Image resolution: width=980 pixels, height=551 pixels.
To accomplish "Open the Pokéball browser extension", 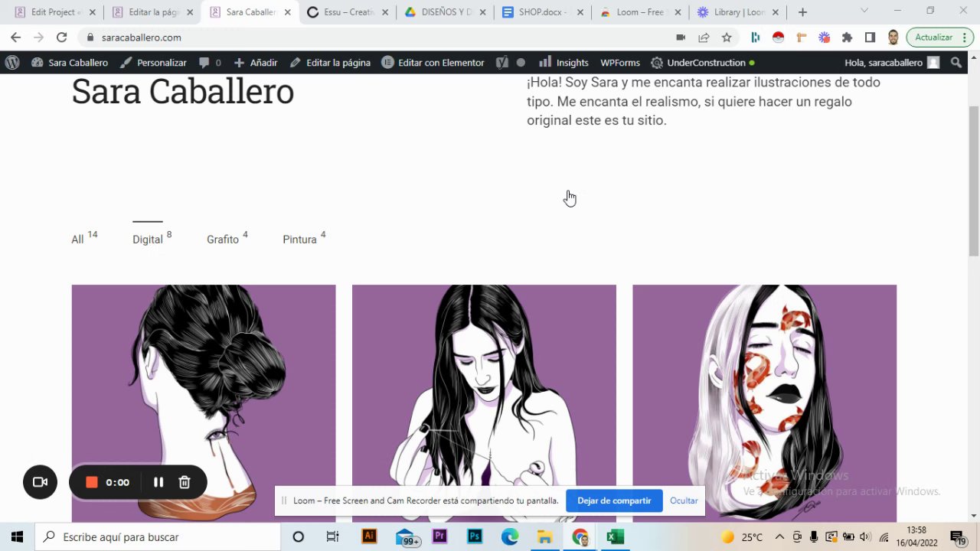I will (x=778, y=37).
